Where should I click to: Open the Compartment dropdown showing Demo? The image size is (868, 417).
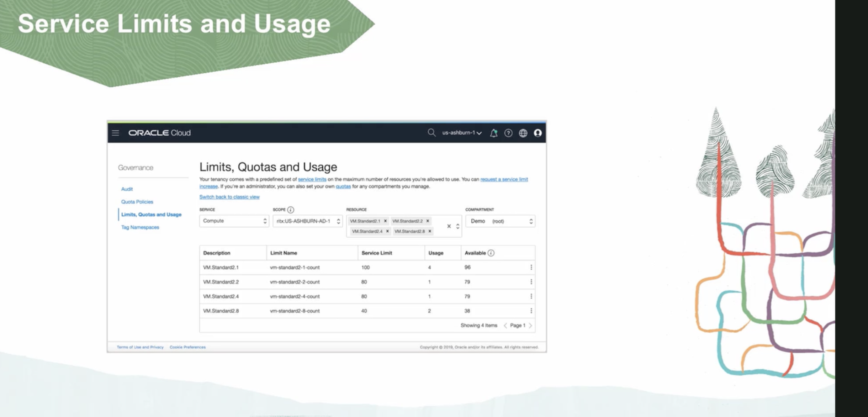point(500,221)
